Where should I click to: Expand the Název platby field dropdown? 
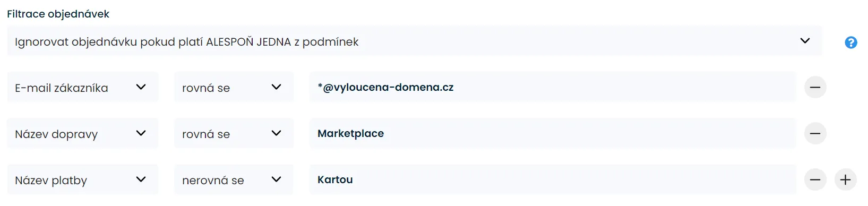coord(82,179)
